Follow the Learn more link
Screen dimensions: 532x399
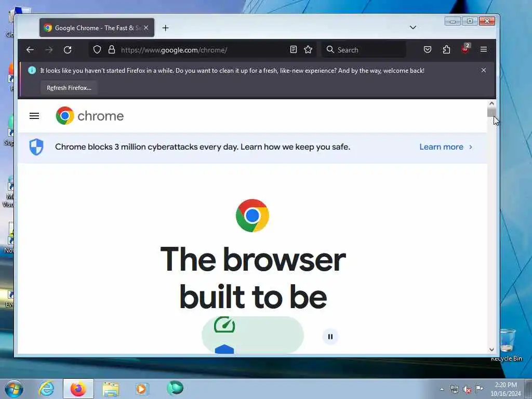tap(446, 147)
